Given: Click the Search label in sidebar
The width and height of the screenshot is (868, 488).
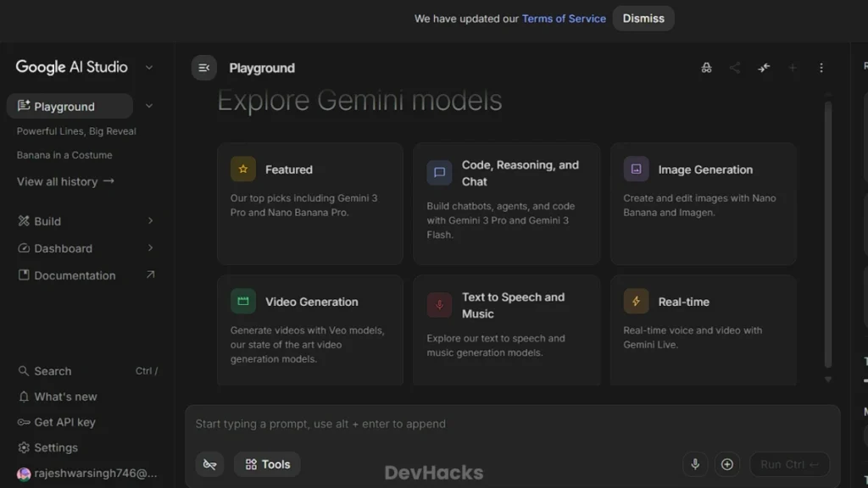Looking at the screenshot, I should coord(53,371).
